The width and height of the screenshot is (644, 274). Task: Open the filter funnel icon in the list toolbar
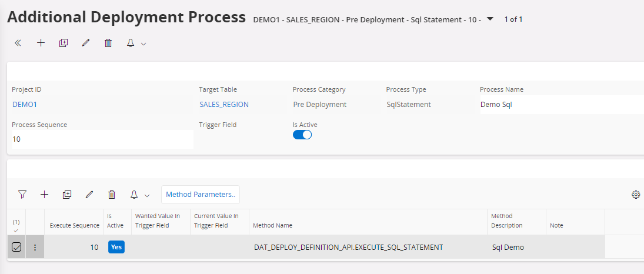click(x=22, y=195)
